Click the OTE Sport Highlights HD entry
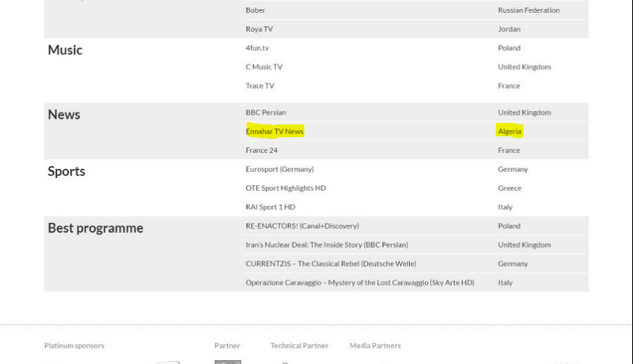 [x=286, y=188]
